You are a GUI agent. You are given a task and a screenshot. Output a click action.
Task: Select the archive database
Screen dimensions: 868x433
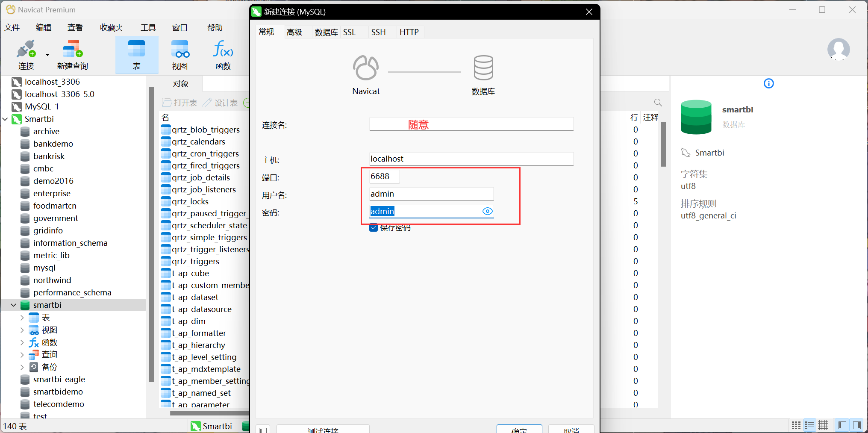point(46,131)
